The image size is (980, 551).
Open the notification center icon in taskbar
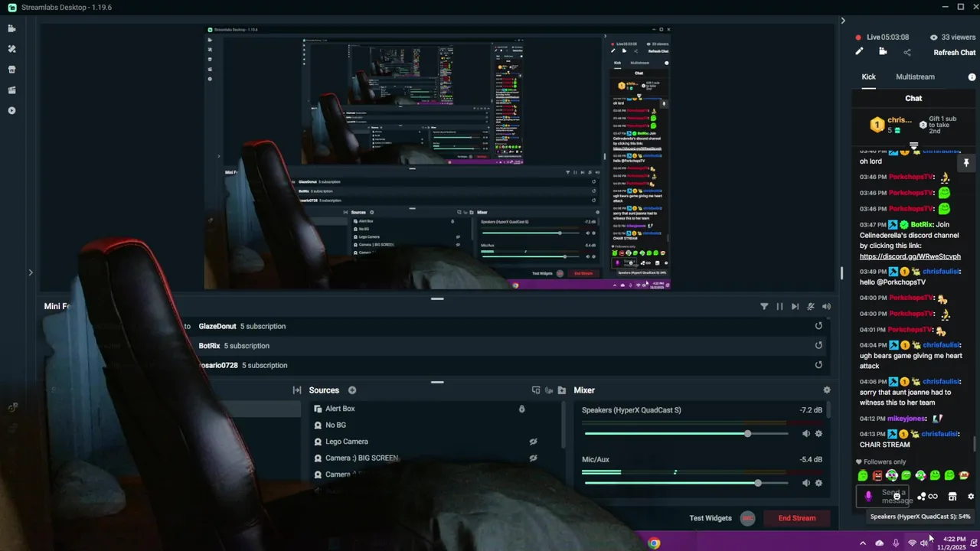974,543
